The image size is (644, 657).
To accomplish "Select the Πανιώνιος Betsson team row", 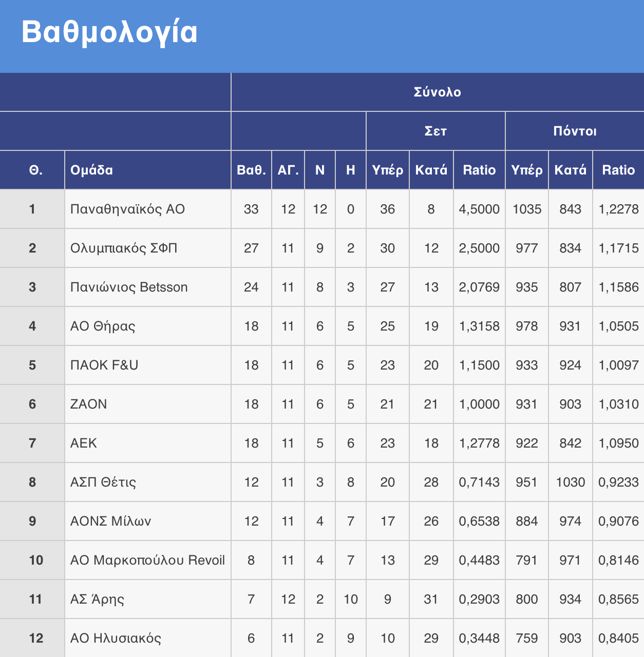I will pos(129,287).
